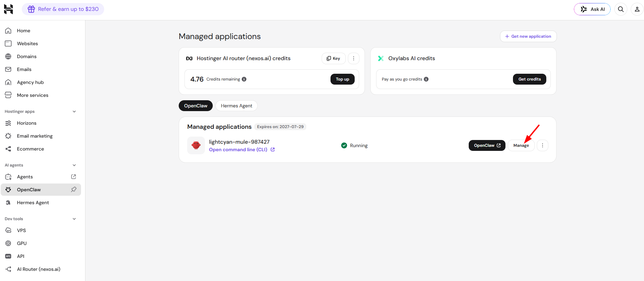Click the VPS cloud icon
The image size is (644, 281).
pyautogui.click(x=9, y=230)
